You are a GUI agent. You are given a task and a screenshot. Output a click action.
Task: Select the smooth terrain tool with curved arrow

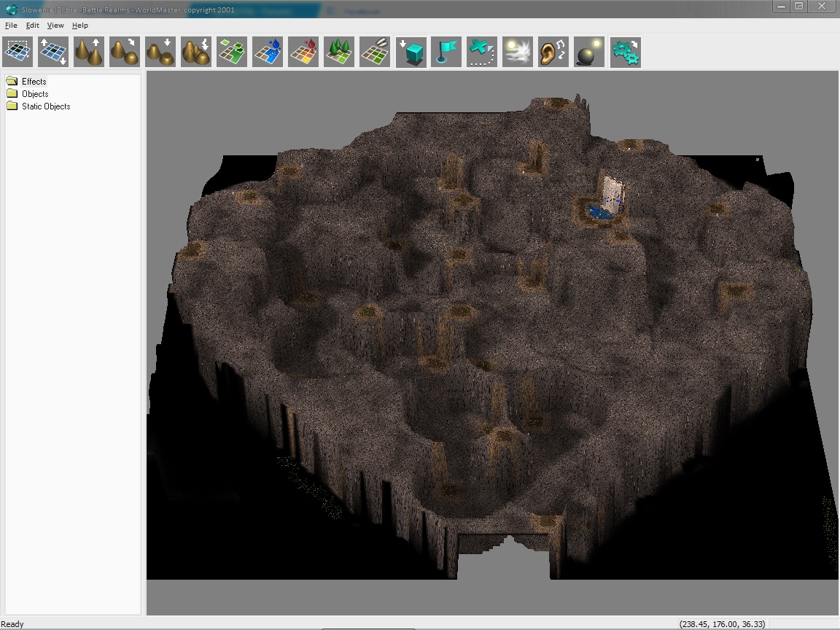(x=124, y=52)
